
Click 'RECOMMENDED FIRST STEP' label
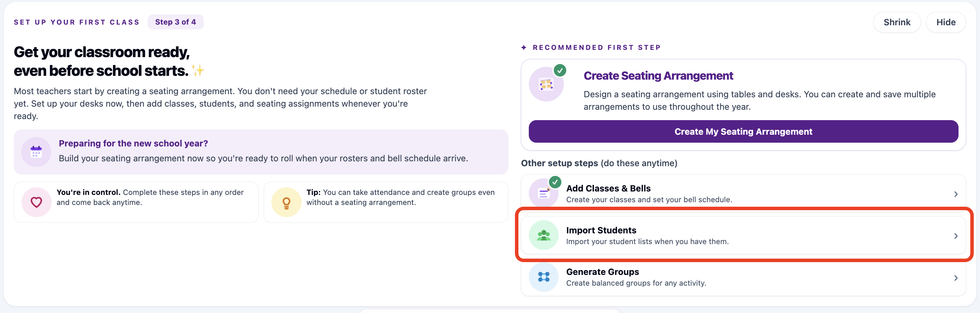coord(596,47)
